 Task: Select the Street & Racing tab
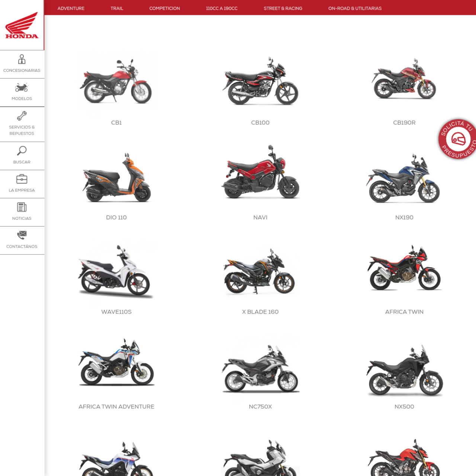click(x=283, y=8)
